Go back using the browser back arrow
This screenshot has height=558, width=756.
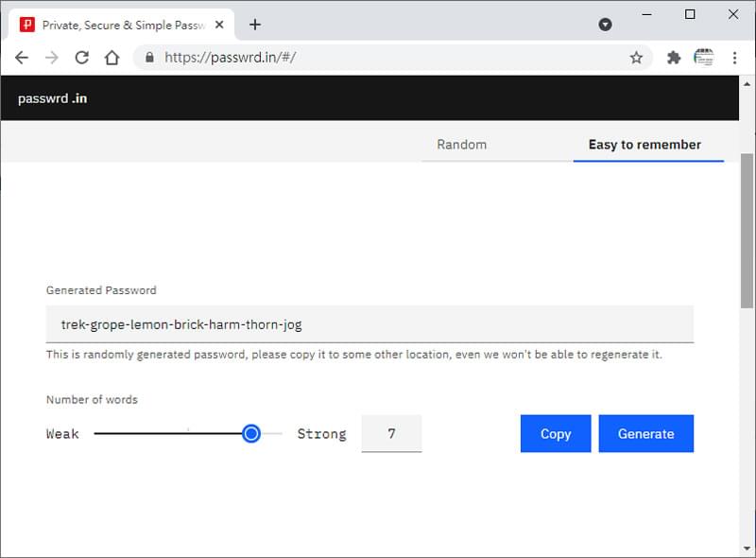tap(22, 58)
